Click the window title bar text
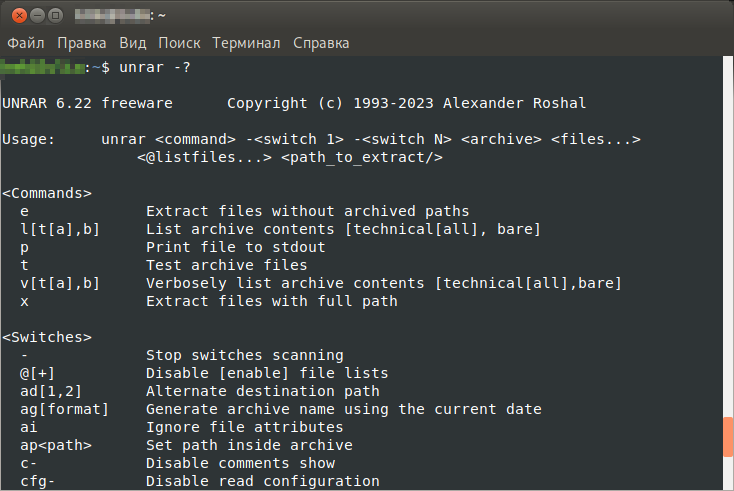Image resolution: width=734 pixels, height=491 pixels. (120, 16)
